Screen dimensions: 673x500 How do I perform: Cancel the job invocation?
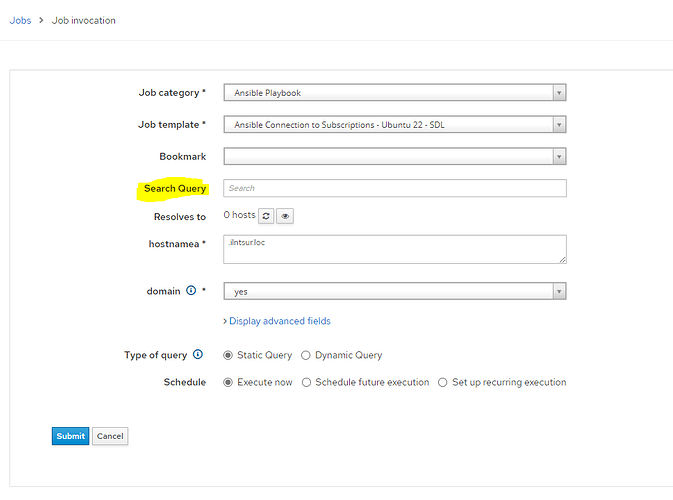point(110,436)
